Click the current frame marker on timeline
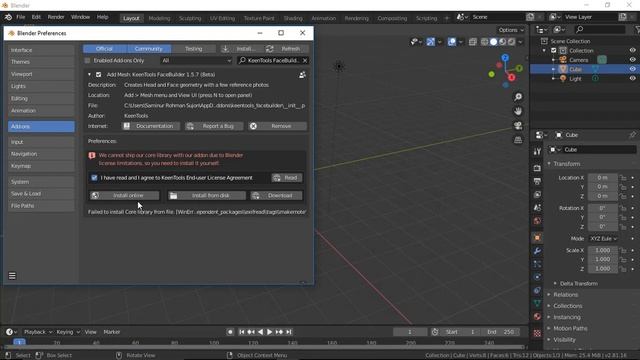The width and height of the screenshot is (640, 360). point(19,342)
